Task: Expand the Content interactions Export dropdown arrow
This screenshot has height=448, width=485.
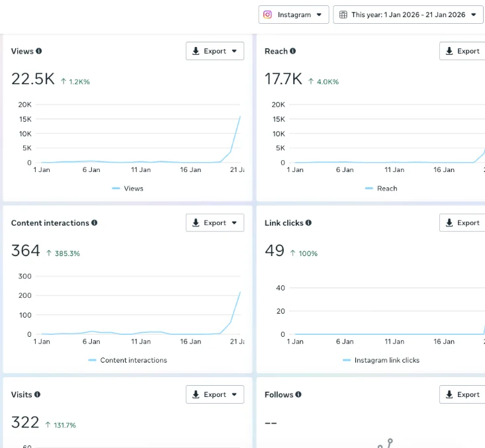Action: click(x=234, y=223)
